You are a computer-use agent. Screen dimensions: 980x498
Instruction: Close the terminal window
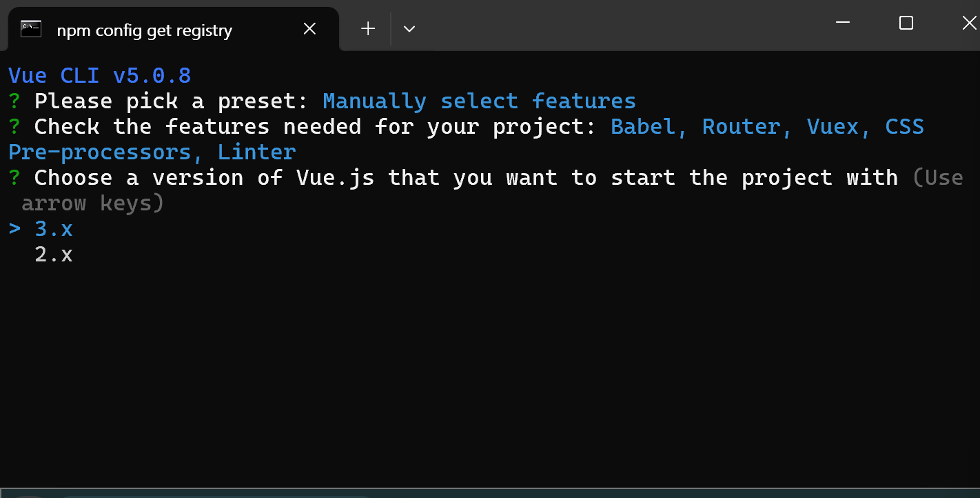coord(968,23)
